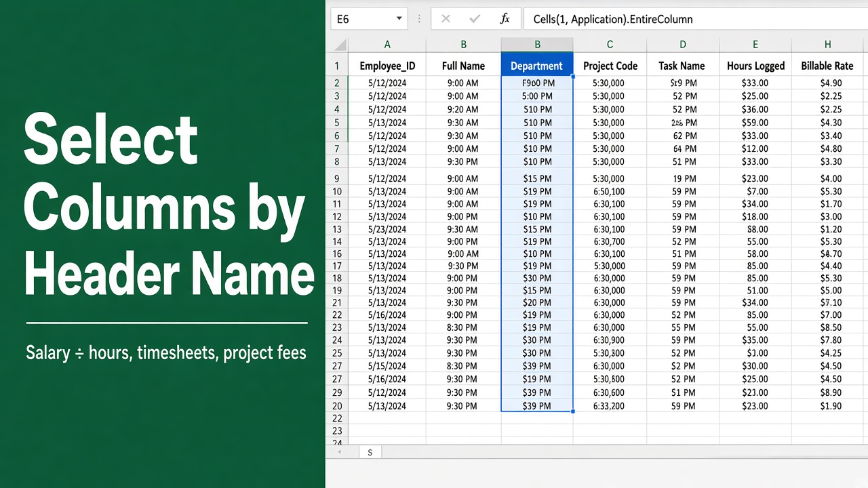Click cell showing 5/15/2024

click(387, 366)
